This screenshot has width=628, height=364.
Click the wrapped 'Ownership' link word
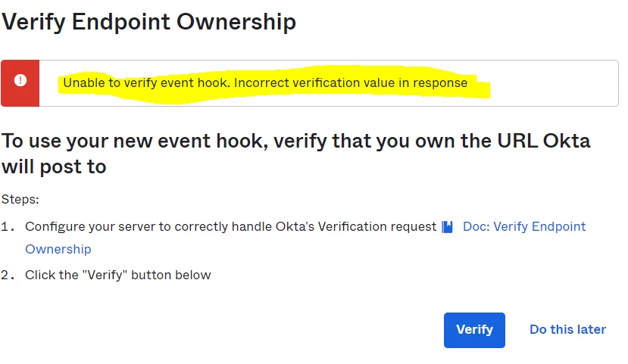pyautogui.click(x=58, y=250)
